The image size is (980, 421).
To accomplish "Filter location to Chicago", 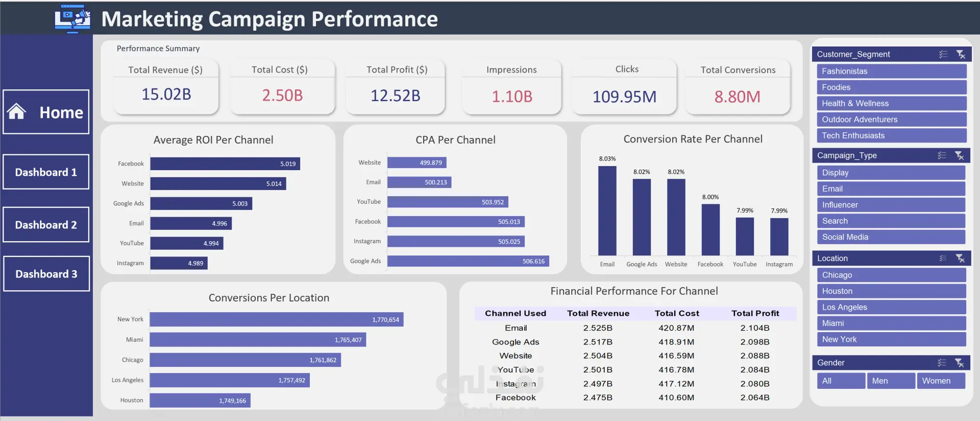I will pos(892,275).
